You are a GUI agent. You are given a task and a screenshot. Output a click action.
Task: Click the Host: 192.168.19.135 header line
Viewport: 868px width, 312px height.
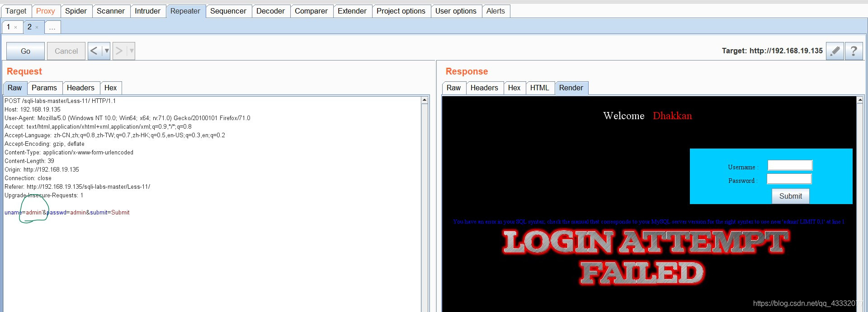pos(33,109)
